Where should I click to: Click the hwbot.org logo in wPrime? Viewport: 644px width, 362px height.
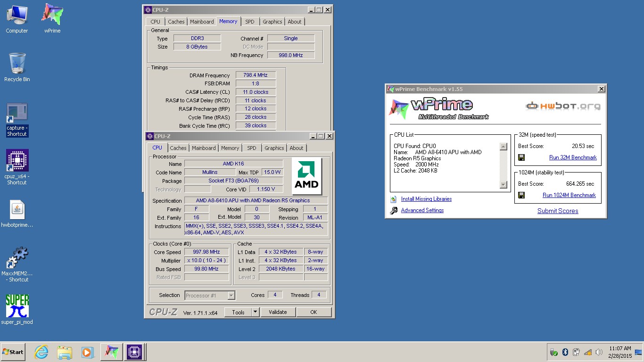tap(563, 106)
